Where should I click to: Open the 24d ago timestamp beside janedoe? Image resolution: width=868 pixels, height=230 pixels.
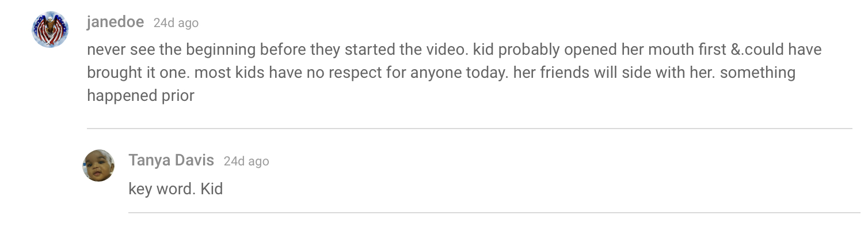[176, 23]
